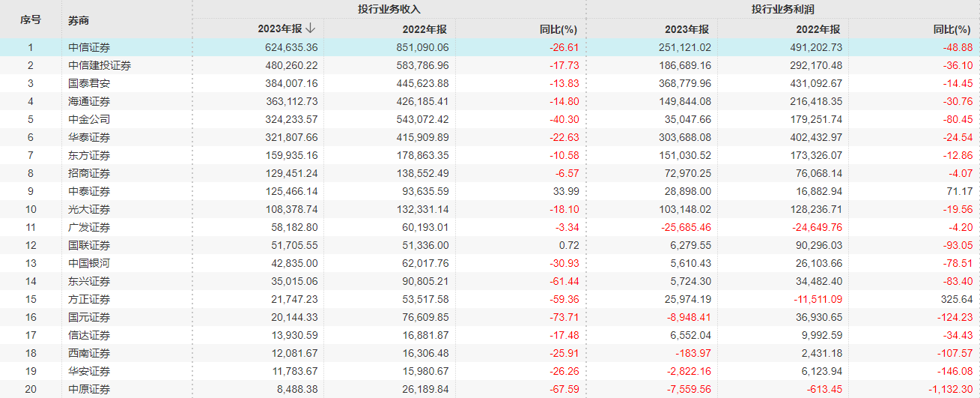This screenshot has width=980, height=398.
Task: Sort by 2022年报 under 投行业务利润
Action: click(818, 29)
